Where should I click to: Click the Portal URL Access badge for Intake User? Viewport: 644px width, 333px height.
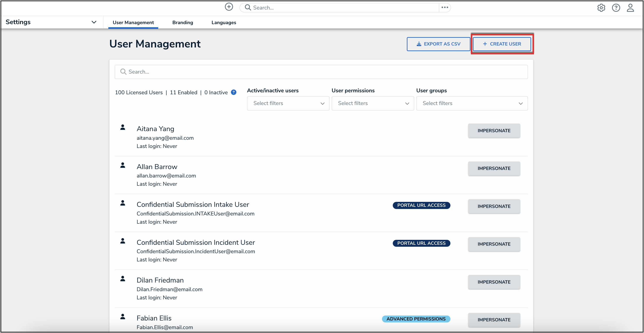[x=421, y=205]
